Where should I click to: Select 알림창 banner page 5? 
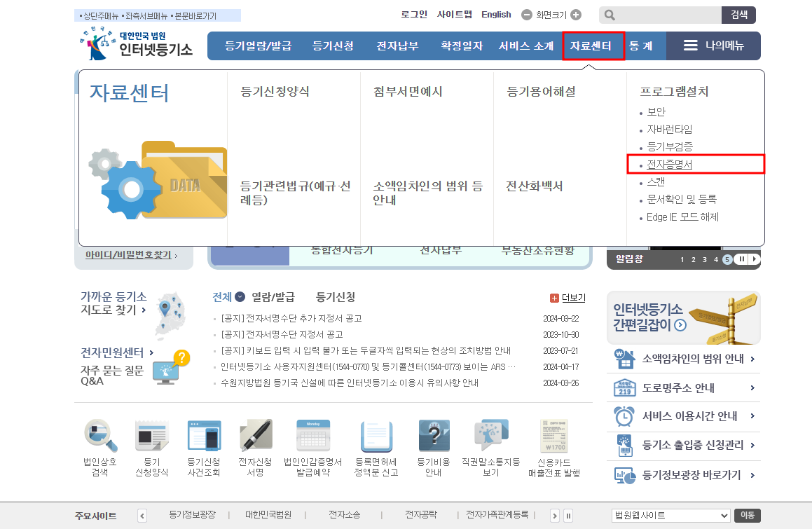(727, 259)
